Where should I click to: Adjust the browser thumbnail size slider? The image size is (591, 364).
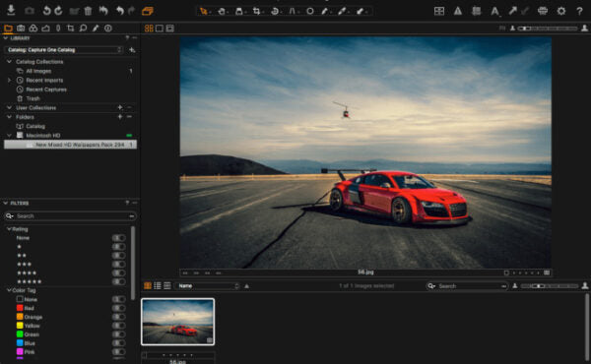click(x=550, y=286)
